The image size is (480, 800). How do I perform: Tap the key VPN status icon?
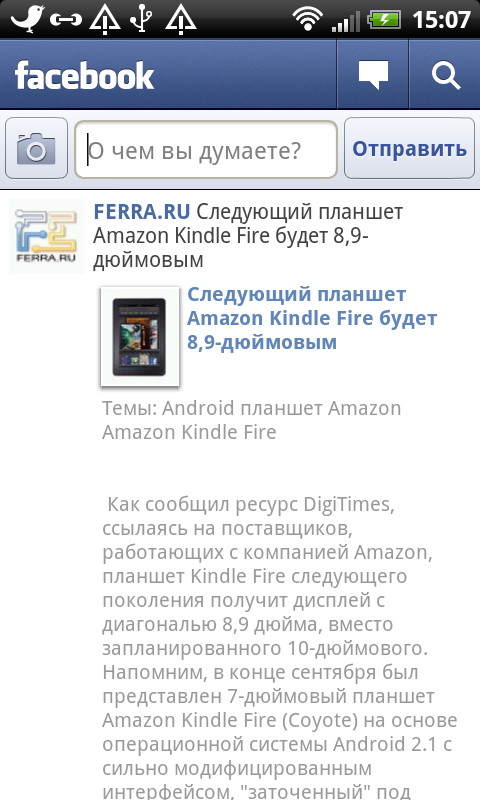pos(66,20)
